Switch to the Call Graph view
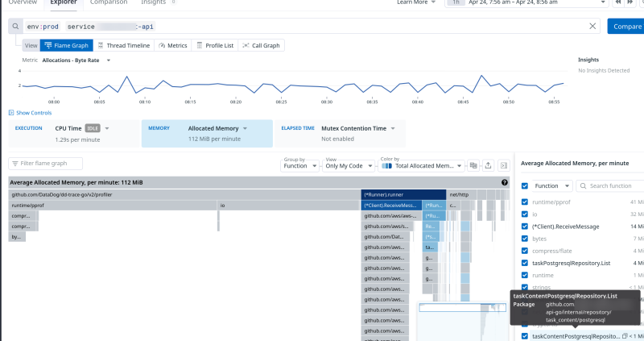This screenshot has height=341, width=644. tap(262, 46)
